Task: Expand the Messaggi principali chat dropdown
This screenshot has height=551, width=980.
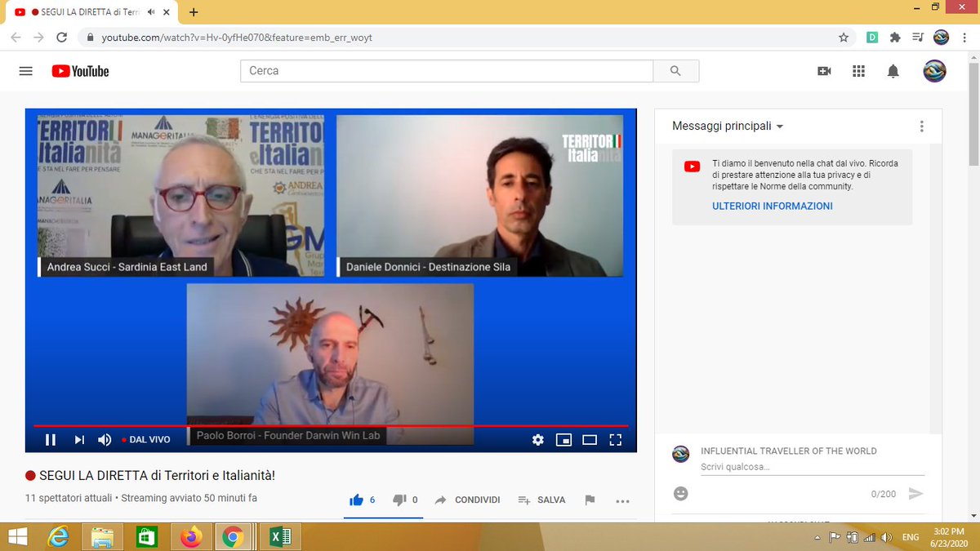Action: tap(728, 126)
